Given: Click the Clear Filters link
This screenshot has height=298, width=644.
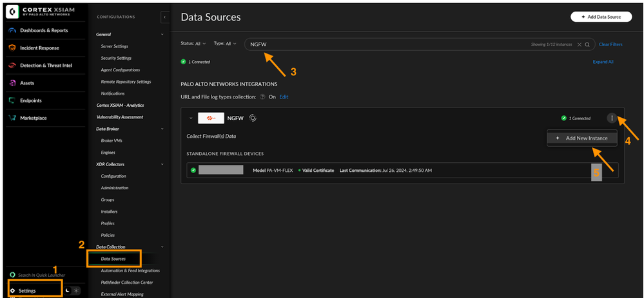Looking at the screenshot, I should click(610, 44).
